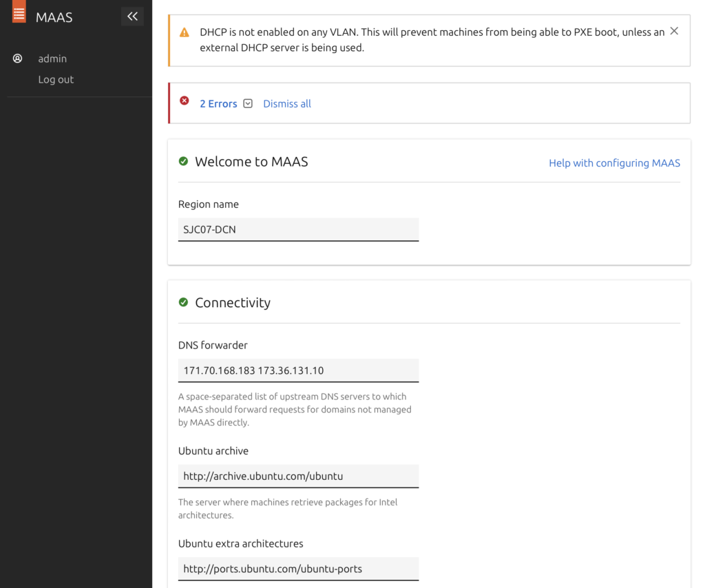Click the admin user profile icon

[17, 59]
